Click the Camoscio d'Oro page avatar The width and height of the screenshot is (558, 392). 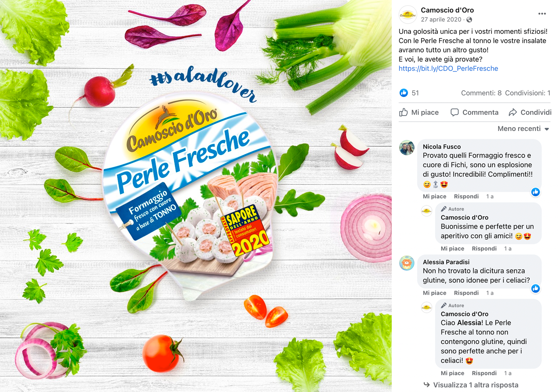point(408,15)
